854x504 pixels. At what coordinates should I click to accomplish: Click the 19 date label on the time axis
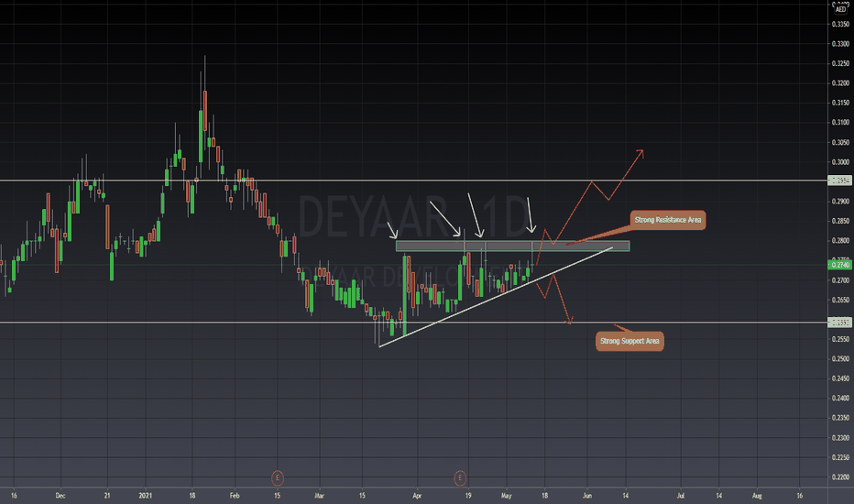pos(468,496)
